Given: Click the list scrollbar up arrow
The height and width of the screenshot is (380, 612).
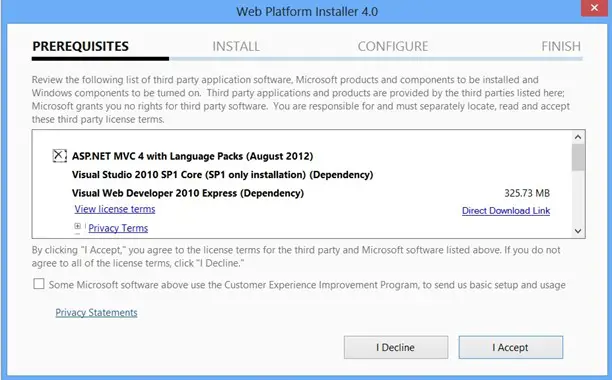Looking at the screenshot, I should [578, 137].
